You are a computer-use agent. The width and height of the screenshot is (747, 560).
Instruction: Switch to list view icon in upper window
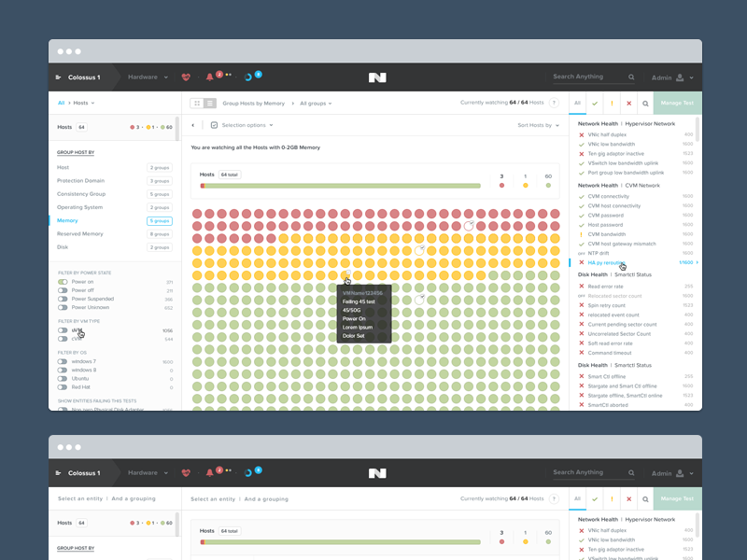(x=210, y=103)
